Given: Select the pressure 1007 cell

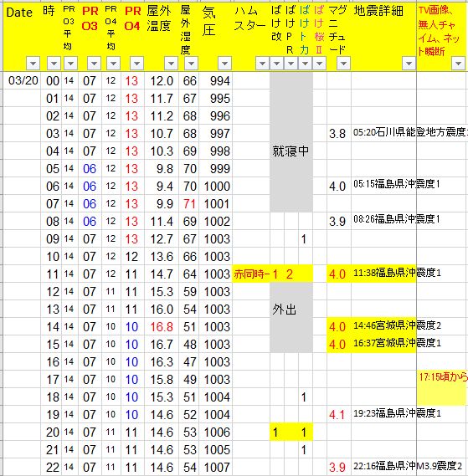Looking at the screenshot, I should pyautogui.click(x=217, y=467).
